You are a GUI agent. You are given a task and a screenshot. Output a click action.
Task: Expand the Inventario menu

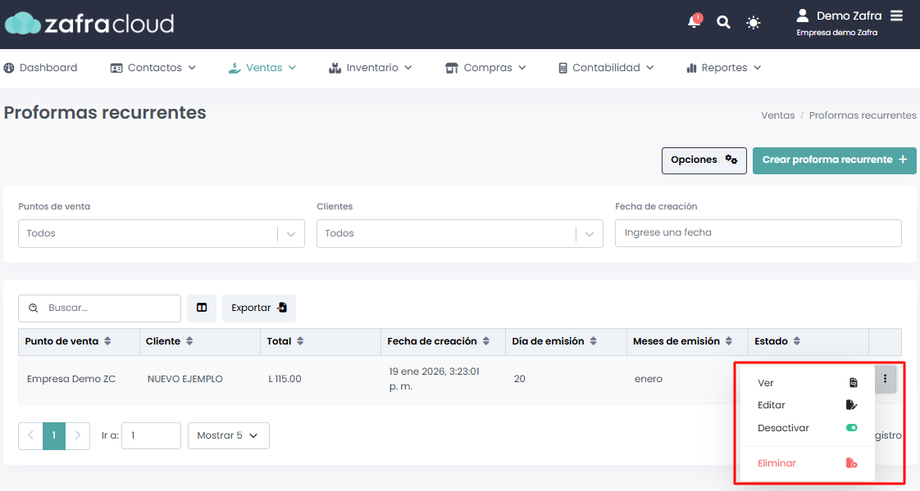point(370,67)
